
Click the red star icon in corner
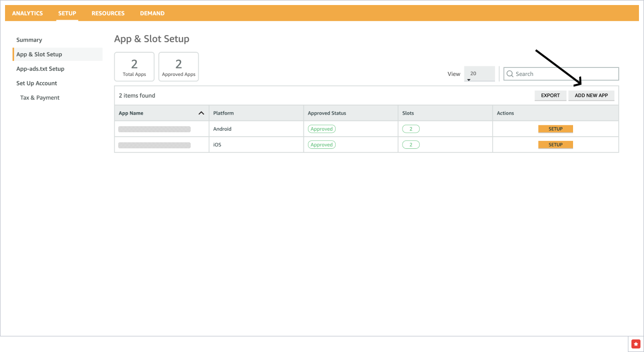635,343
